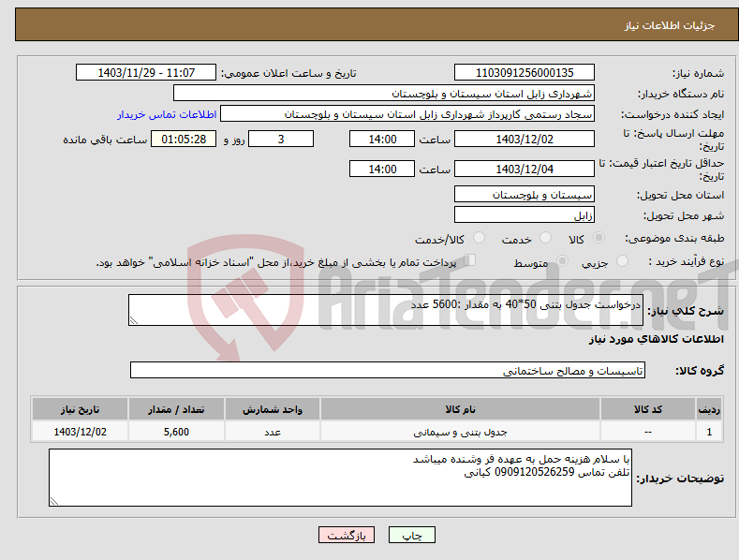
Task: Click the section heading اطلاعات کالاهای مورد نیاز
Action: pos(656,339)
